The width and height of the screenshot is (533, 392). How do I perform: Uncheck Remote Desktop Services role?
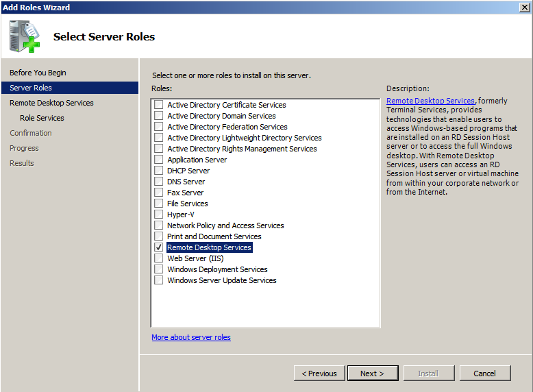158,247
